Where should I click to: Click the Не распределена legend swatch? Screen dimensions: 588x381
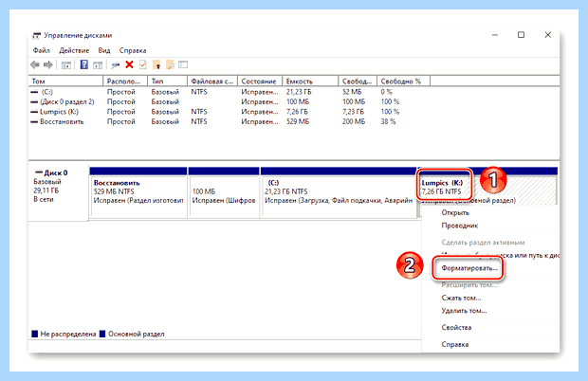pos(35,334)
